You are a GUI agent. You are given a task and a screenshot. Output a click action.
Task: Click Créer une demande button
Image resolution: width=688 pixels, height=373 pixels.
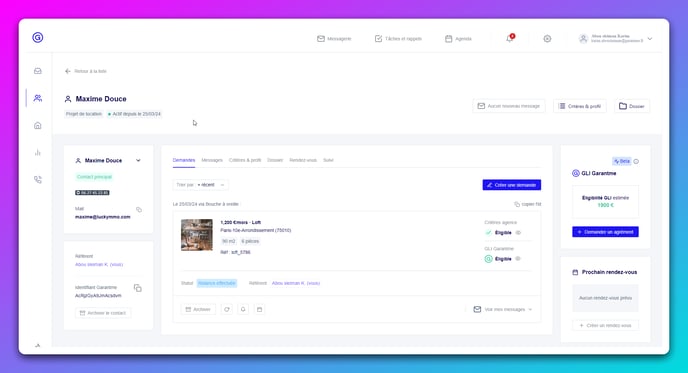512,185
